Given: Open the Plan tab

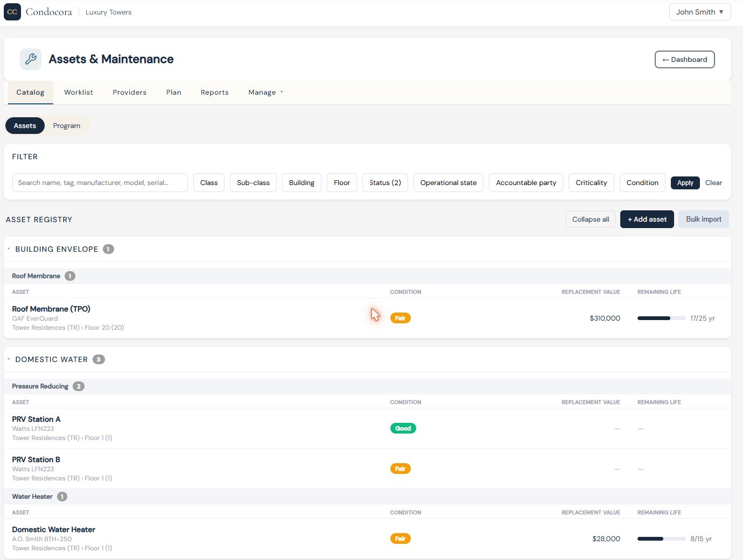Looking at the screenshot, I should (174, 93).
